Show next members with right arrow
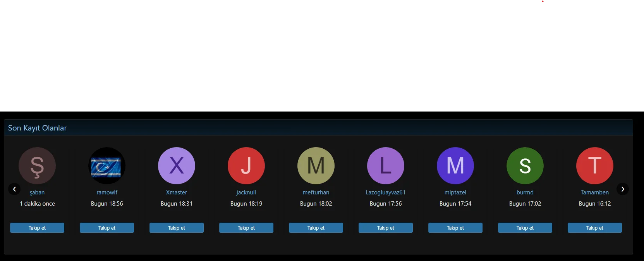This screenshot has width=644, height=261. [623, 189]
